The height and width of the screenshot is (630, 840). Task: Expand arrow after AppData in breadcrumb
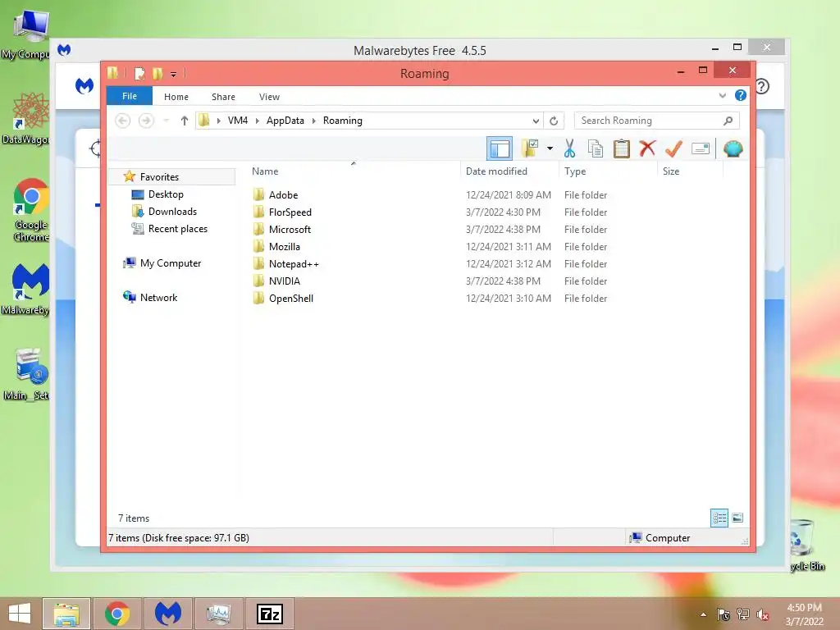[314, 121]
